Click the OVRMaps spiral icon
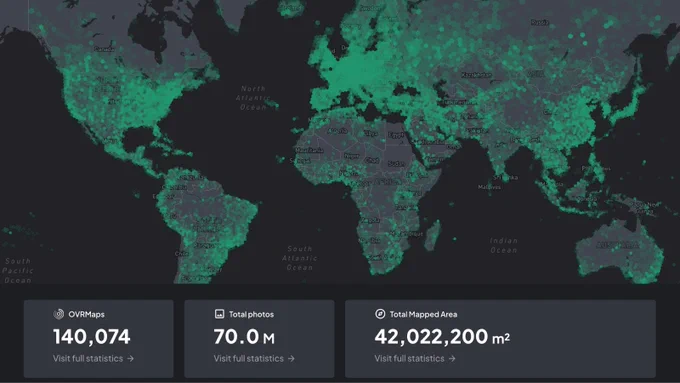The height and width of the screenshot is (383, 680). coord(59,314)
